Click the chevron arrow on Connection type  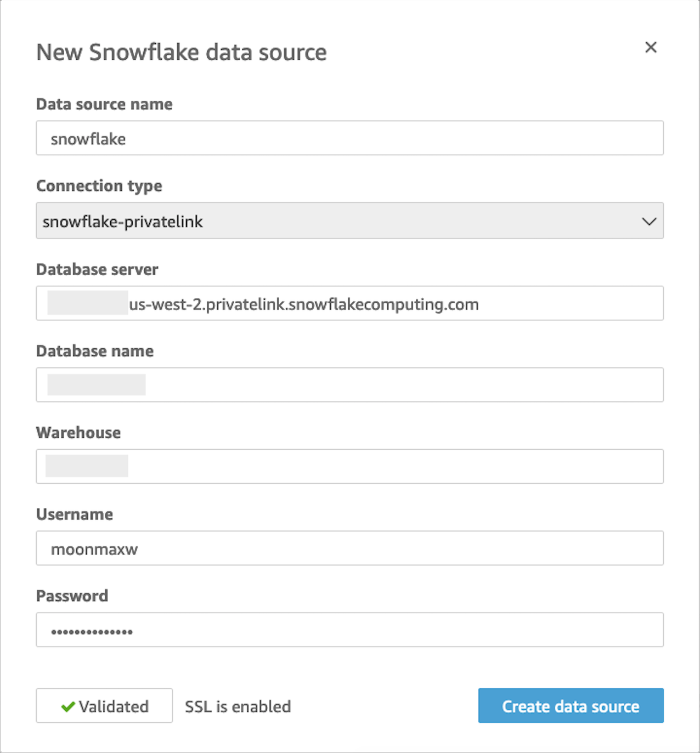click(649, 222)
